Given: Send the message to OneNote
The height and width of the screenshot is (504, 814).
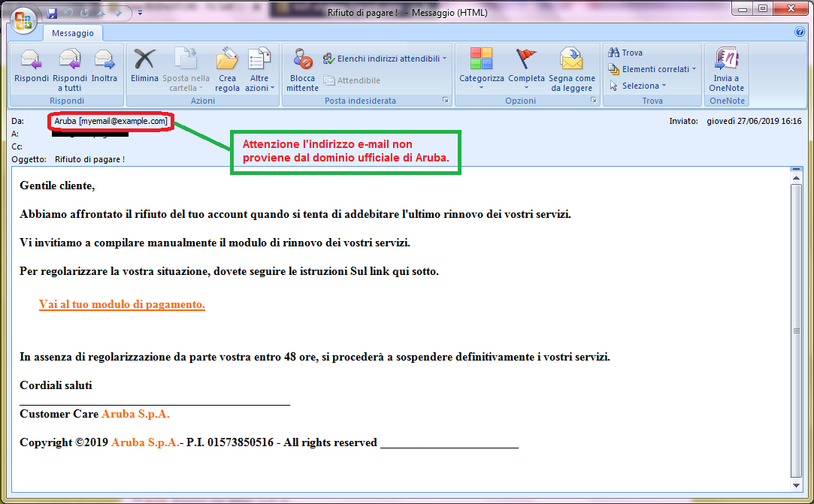Looking at the screenshot, I should pos(726,70).
